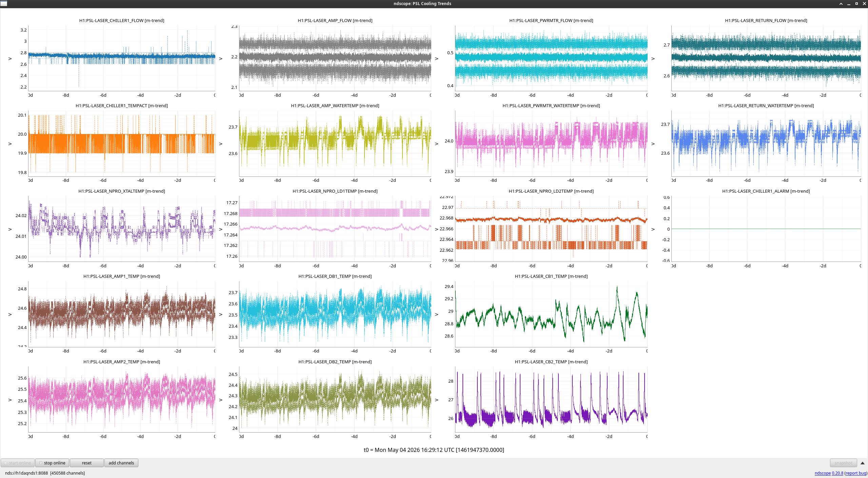Select the H1:PSL-LASER_AMP_WATERTEMP plot title
The image size is (868, 478).
335,106
